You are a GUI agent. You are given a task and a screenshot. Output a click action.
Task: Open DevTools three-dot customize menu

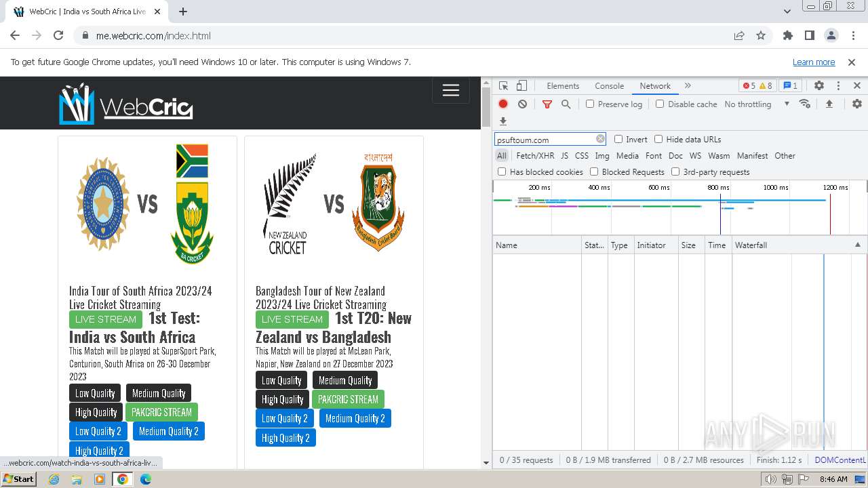(x=838, y=86)
